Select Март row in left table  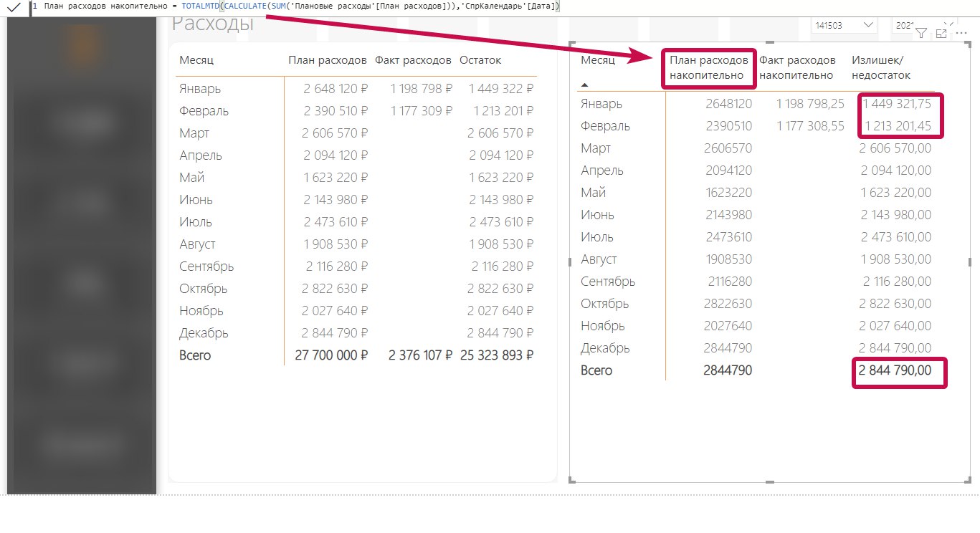[x=356, y=133]
